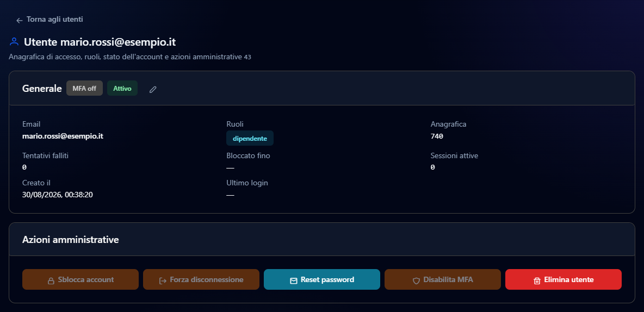Click the Utente mario.rossi@esempio.it page title
Viewport: 644px width, 312px height.
coord(100,42)
